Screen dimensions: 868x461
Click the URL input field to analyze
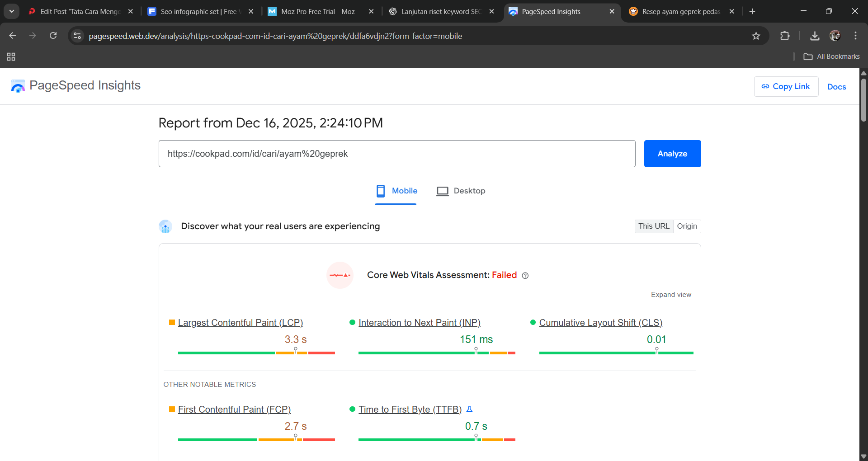tap(397, 154)
